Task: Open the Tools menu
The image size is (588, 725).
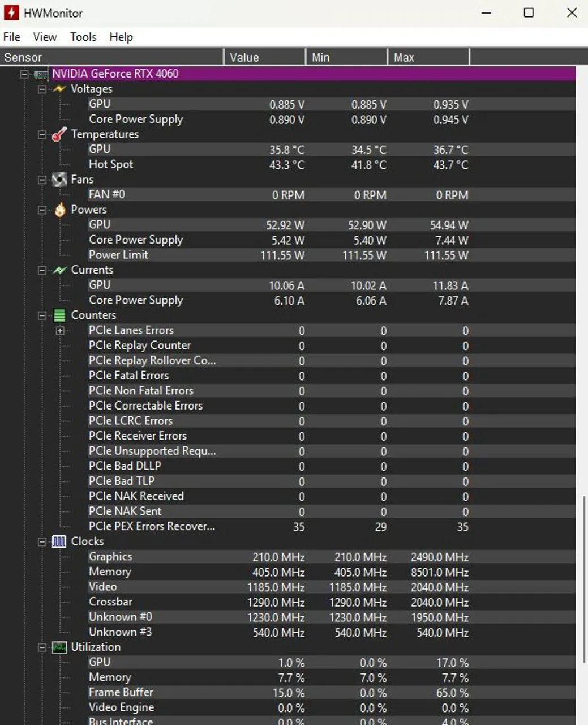Action: [x=83, y=37]
